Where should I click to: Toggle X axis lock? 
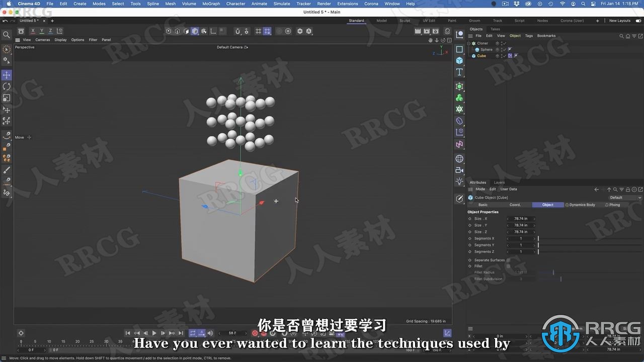coord(33,31)
